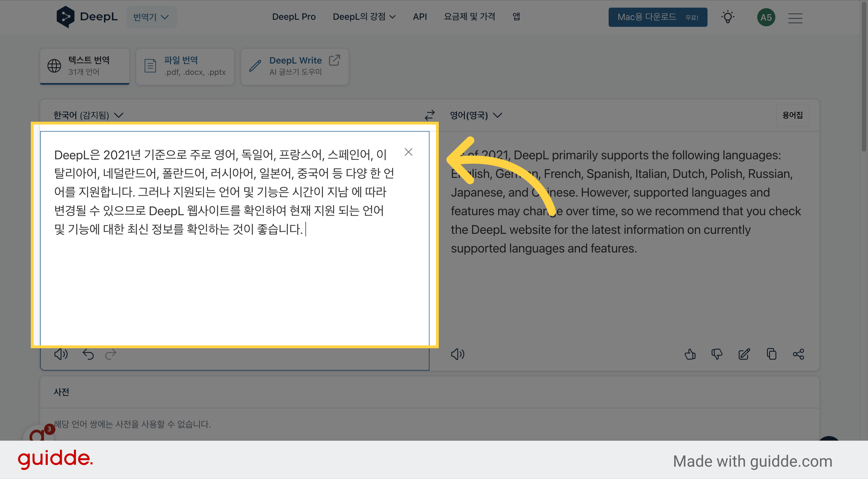Open the 앱 menu item
Viewport: 868px width, 479px height.
point(516,17)
